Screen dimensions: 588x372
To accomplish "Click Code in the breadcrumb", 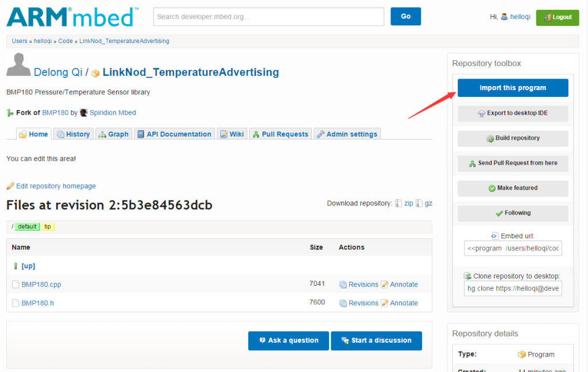I will coord(65,41).
